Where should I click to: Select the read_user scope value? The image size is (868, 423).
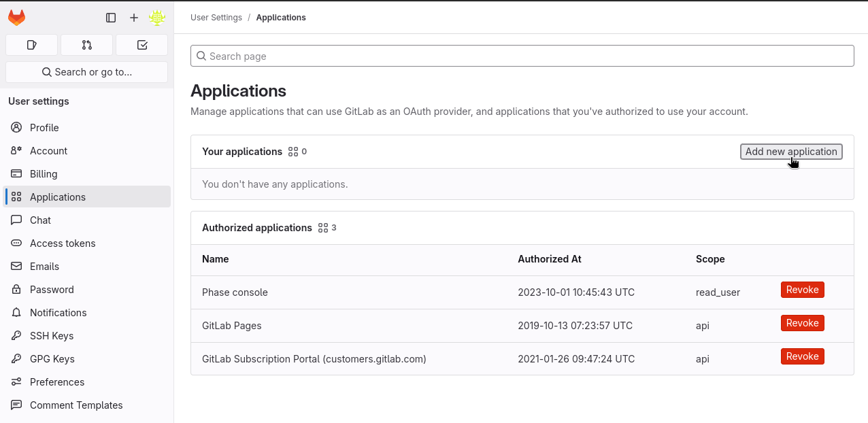point(718,292)
